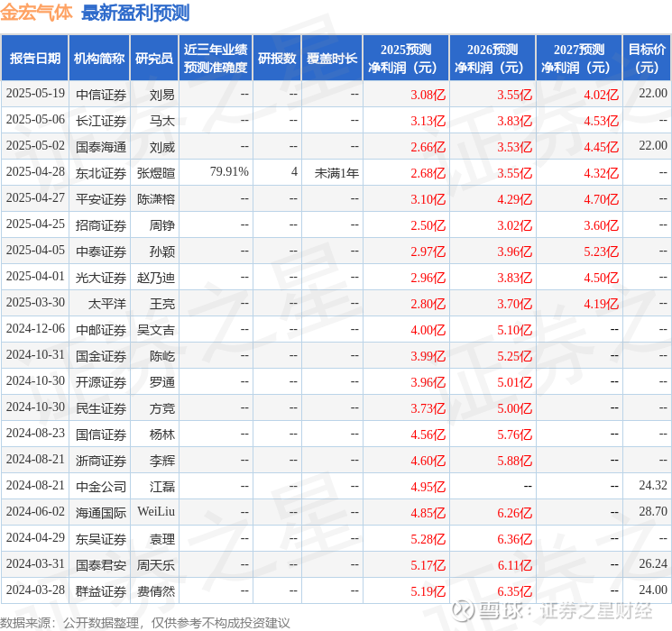Click the 中泰证券 institution cell

[x=101, y=251]
